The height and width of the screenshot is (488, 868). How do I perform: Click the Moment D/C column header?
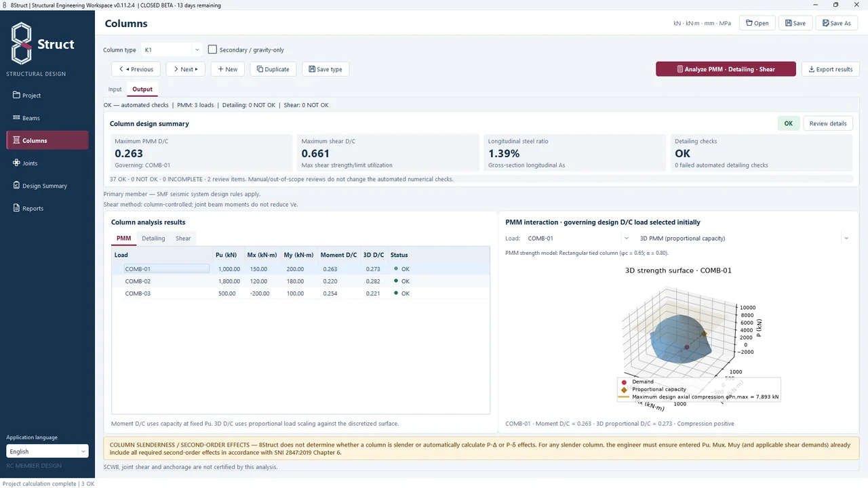[338, 255]
